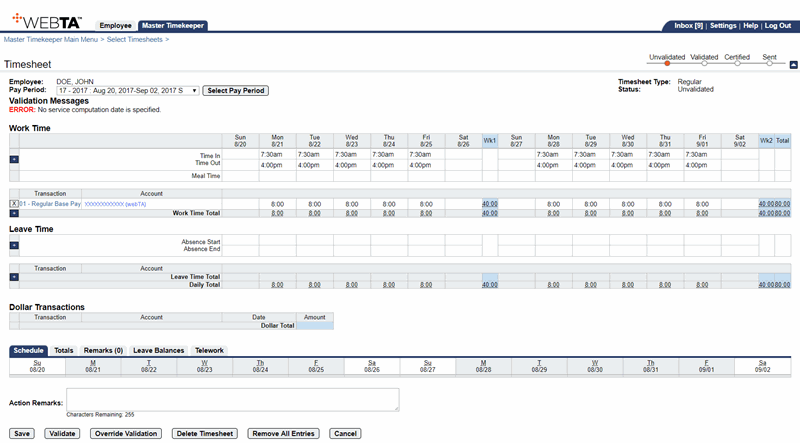Screen dimensions: 800x443
Task: Click the Wed 8/23 Meal Time field
Action: coord(352,176)
